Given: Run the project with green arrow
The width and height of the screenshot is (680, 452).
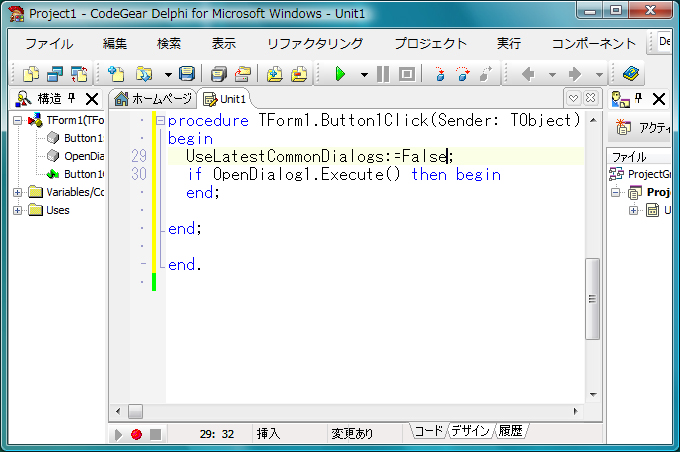Looking at the screenshot, I should click(340, 74).
